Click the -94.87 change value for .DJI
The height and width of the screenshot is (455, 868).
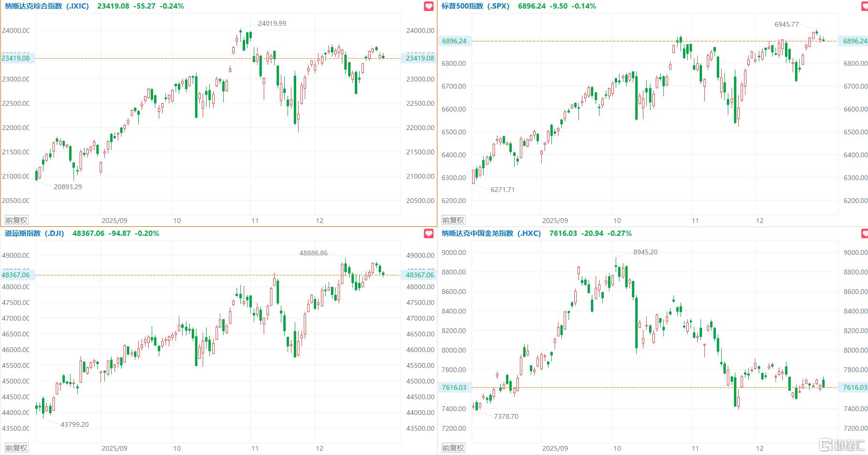[x=120, y=233]
